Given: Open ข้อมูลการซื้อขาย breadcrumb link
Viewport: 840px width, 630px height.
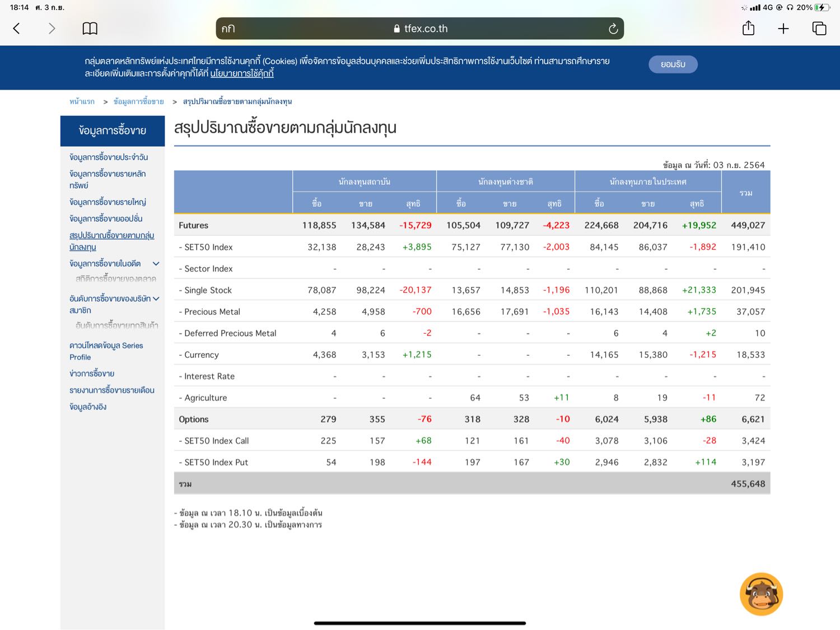Looking at the screenshot, I should coord(138,101).
